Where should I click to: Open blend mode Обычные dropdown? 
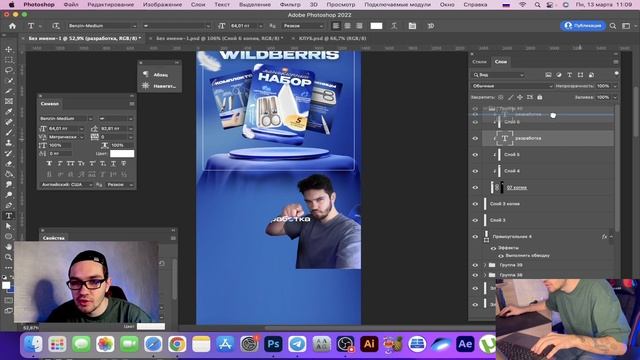point(512,86)
